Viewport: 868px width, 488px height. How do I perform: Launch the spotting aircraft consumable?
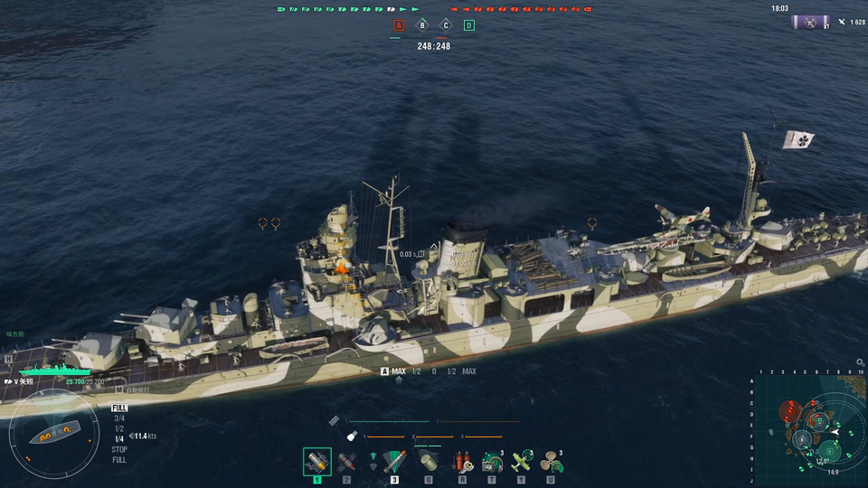pyautogui.click(x=522, y=462)
